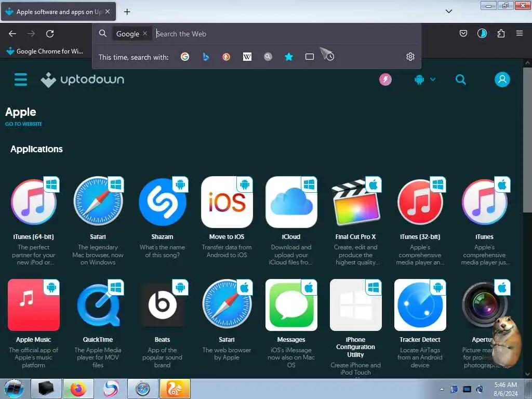Open the Messages app icon
The width and height of the screenshot is (532, 399).
coord(291,305)
